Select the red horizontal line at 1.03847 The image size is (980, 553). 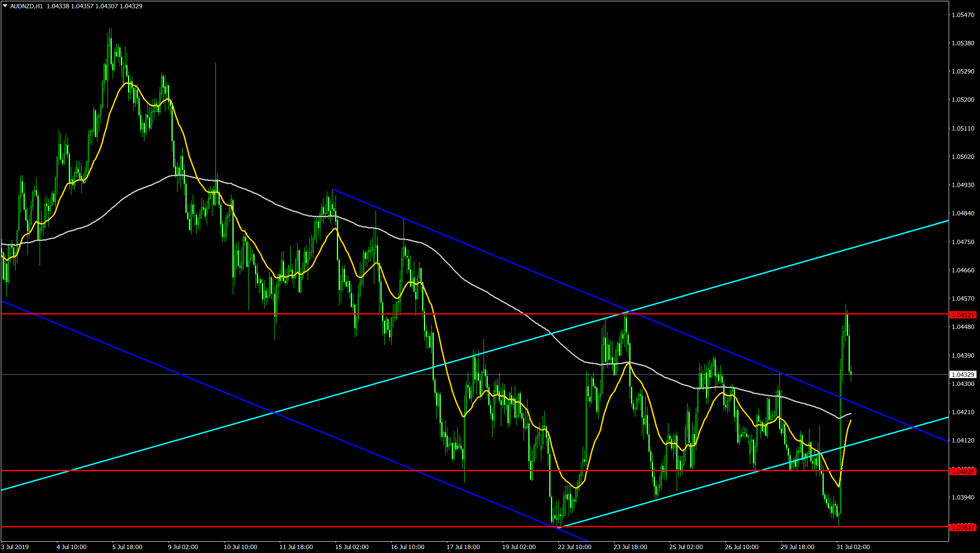[261, 526]
